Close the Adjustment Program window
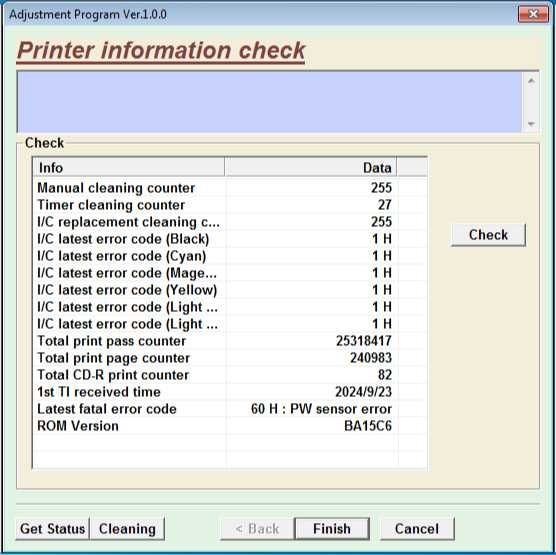Screen dimensions: 556x555 [533, 14]
